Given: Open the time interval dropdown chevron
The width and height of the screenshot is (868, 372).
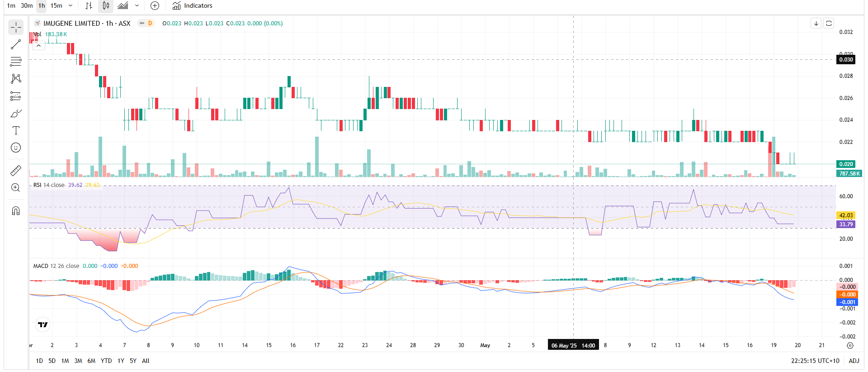Looking at the screenshot, I should point(71,5).
